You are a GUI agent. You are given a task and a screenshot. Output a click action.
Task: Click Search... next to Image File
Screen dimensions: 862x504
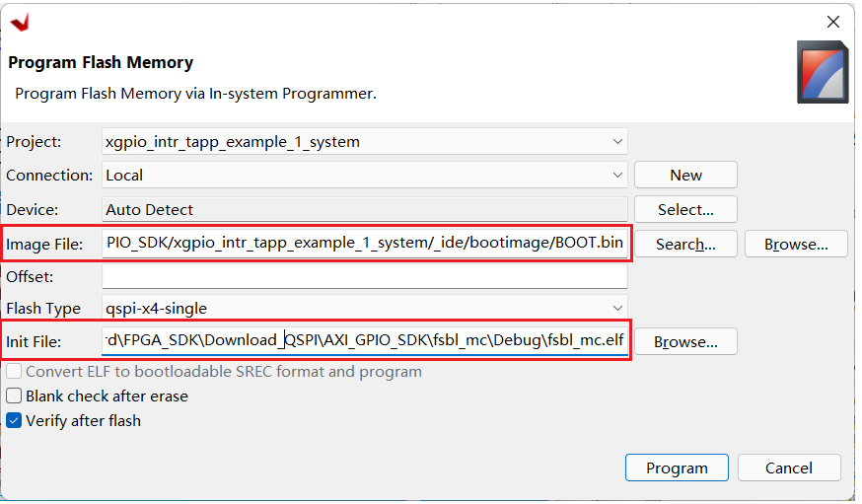[685, 244]
